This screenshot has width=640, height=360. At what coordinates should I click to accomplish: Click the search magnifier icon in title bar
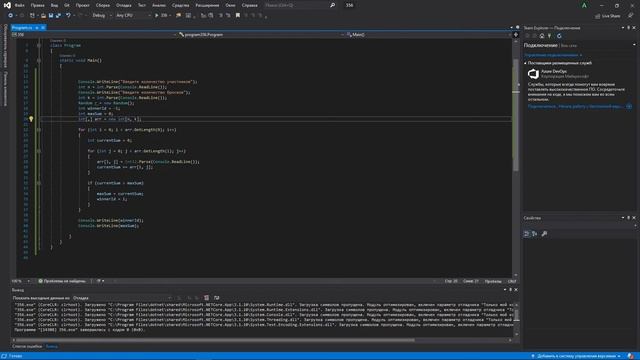(x=332, y=5)
